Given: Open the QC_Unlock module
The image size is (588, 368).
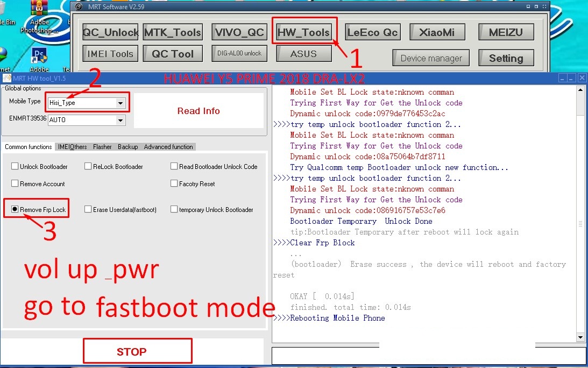Looking at the screenshot, I should [x=111, y=32].
